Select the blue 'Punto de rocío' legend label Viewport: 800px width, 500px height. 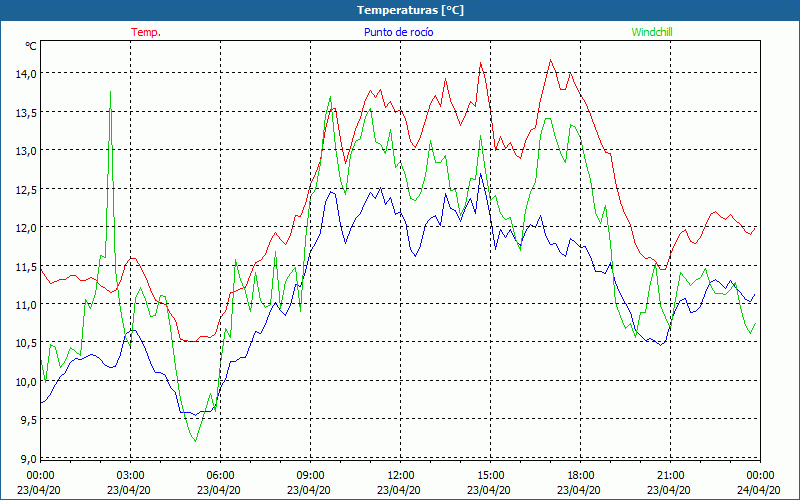(x=398, y=32)
